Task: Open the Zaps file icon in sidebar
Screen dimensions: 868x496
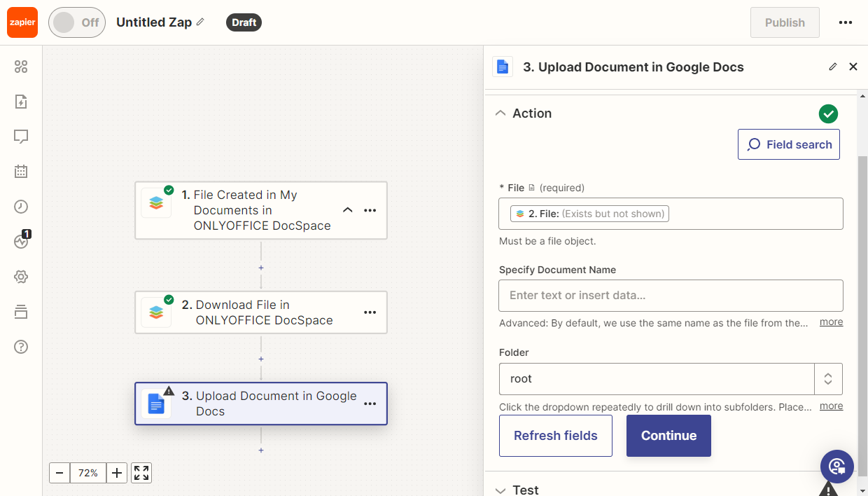Action: click(x=21, y=102)
